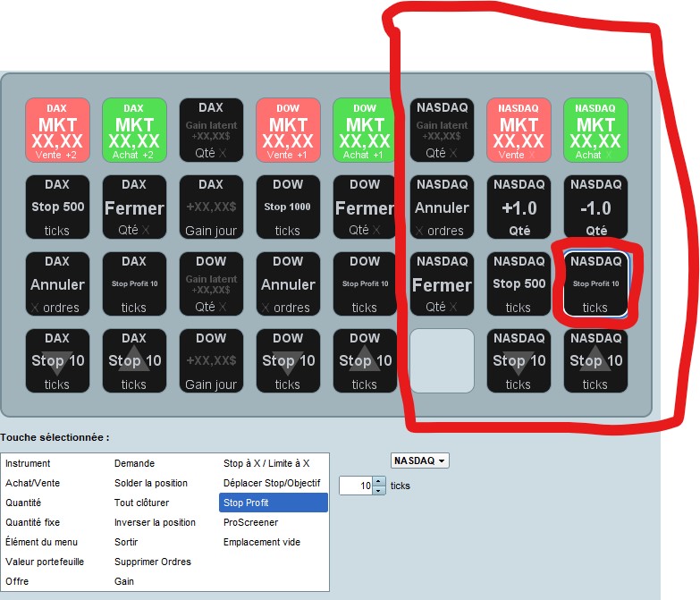Choose Inverser la position in the list
This screenshot has height=600, width=700.
(155, 522)
